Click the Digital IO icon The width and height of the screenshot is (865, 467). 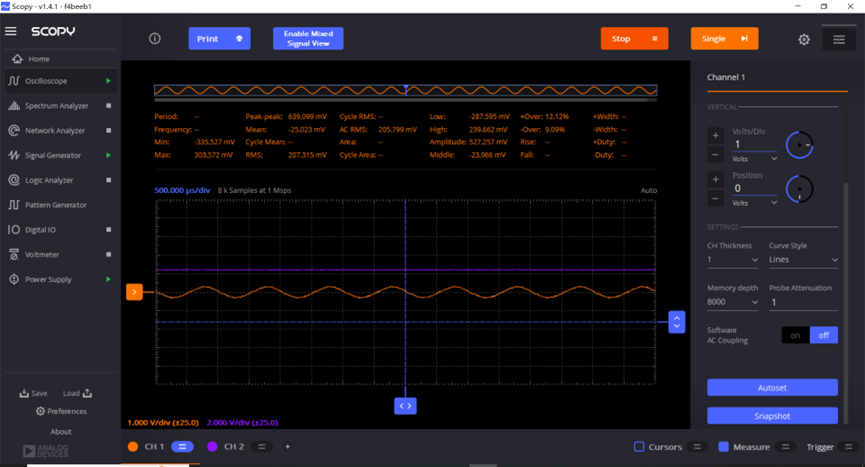(x=14, y=229)
